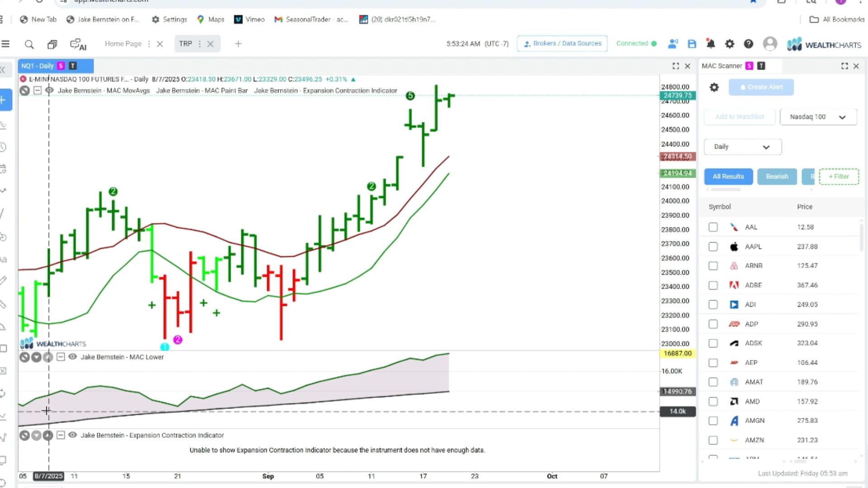Collapse the MAC Lower pane
This screenshot has width=868, height=488.
point(61,357)
